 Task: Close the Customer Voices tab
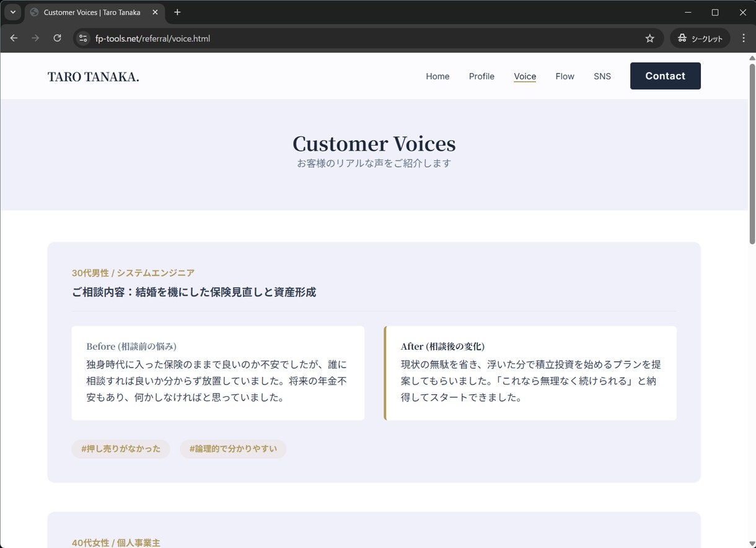click(155, 12)
